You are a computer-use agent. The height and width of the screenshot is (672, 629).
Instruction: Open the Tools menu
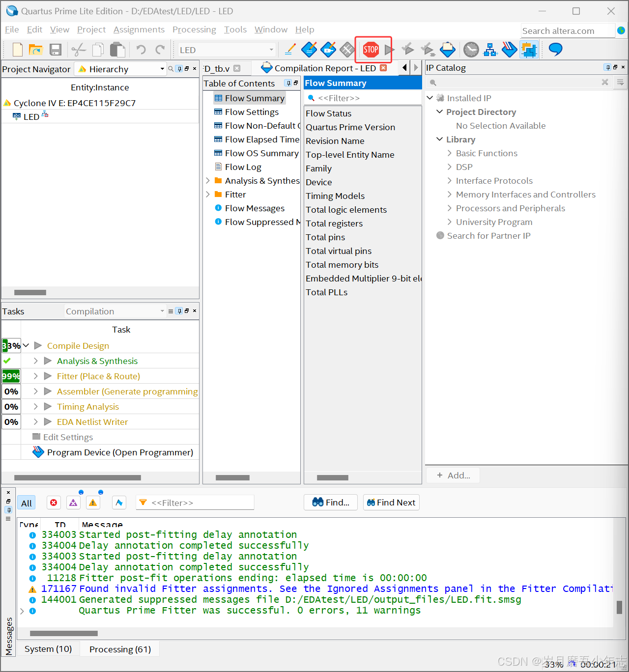[x=235, y=29]
